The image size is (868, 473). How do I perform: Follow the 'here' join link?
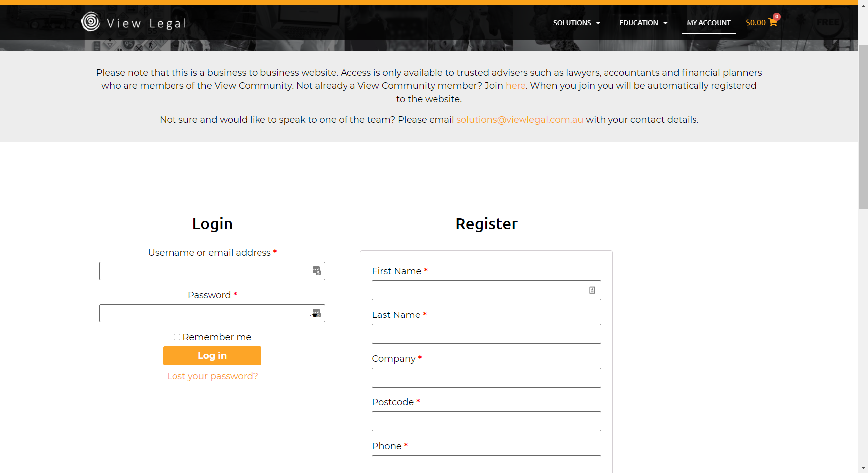516,86
